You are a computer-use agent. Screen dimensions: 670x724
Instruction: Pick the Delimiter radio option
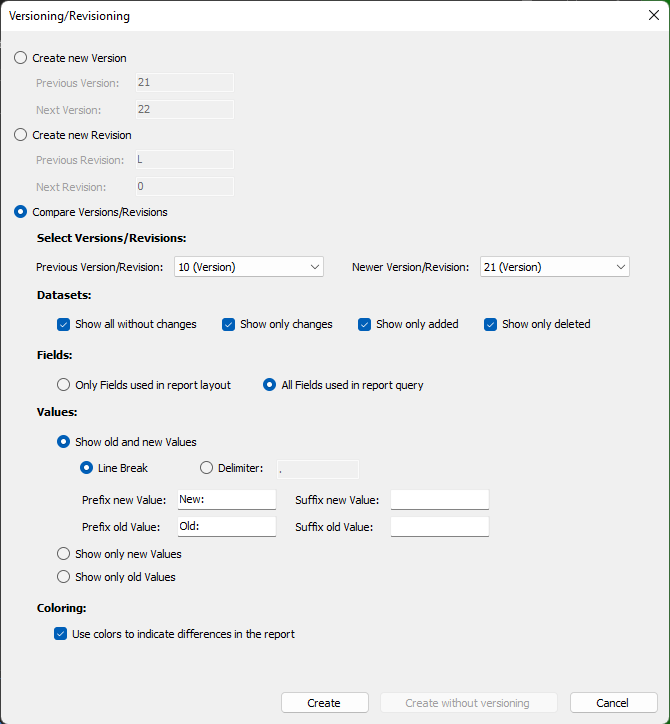pos(207,468)
